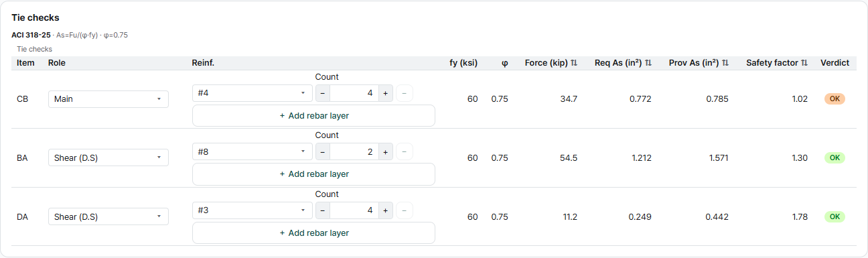Decrease DA rebar count with minus
This screenshot has height=258, width=868.
pyautogui.click(x=323, y=210)
